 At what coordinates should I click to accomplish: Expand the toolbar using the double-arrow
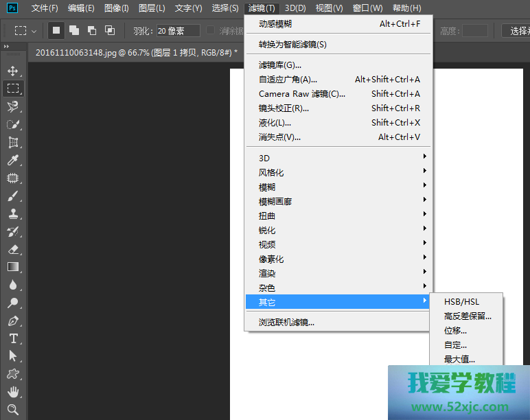(7, 47)
